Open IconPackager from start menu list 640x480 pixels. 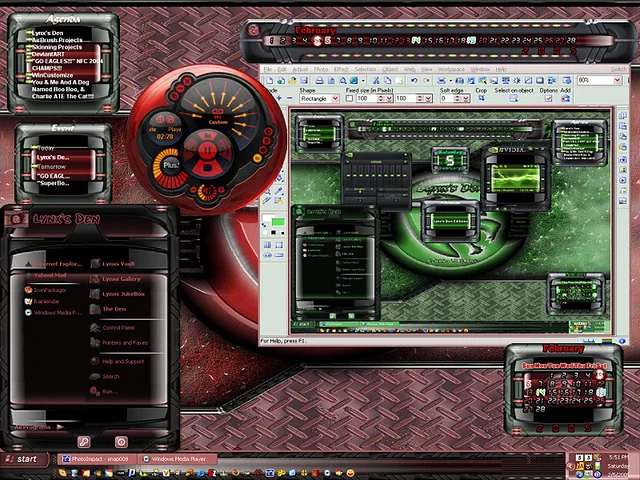45,290
